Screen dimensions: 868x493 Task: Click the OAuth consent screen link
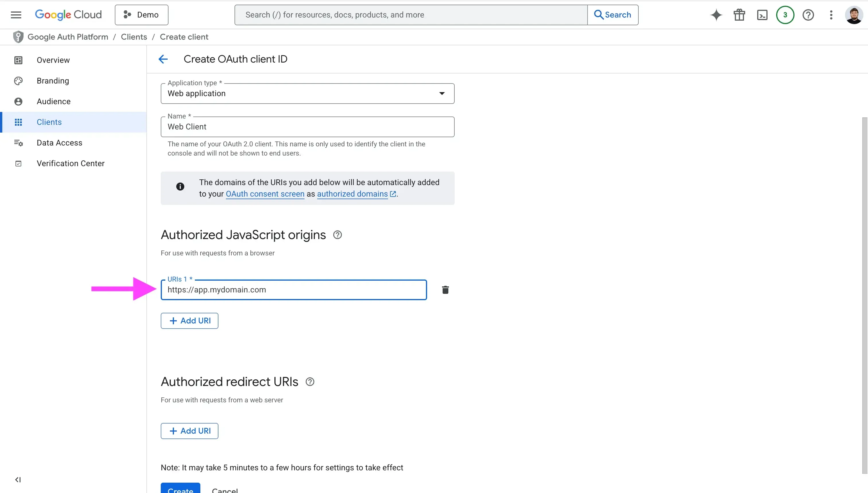click(265, 194)
